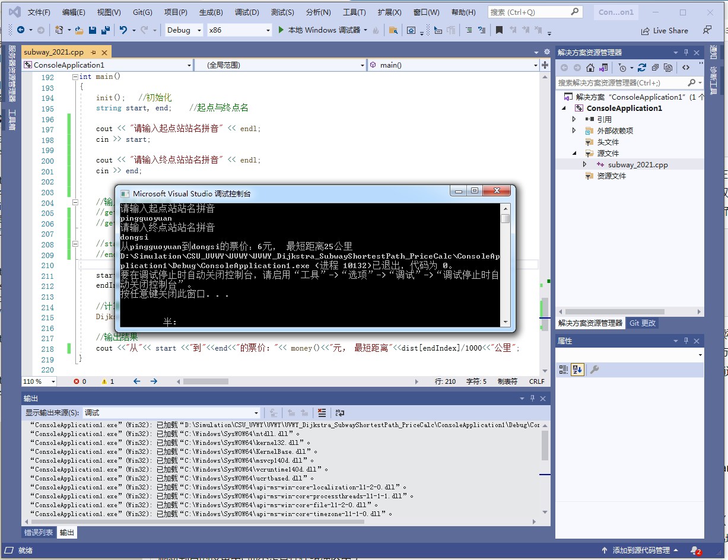
Task: Click the notifications bell icon in status bar
Action: click(696, 551)
